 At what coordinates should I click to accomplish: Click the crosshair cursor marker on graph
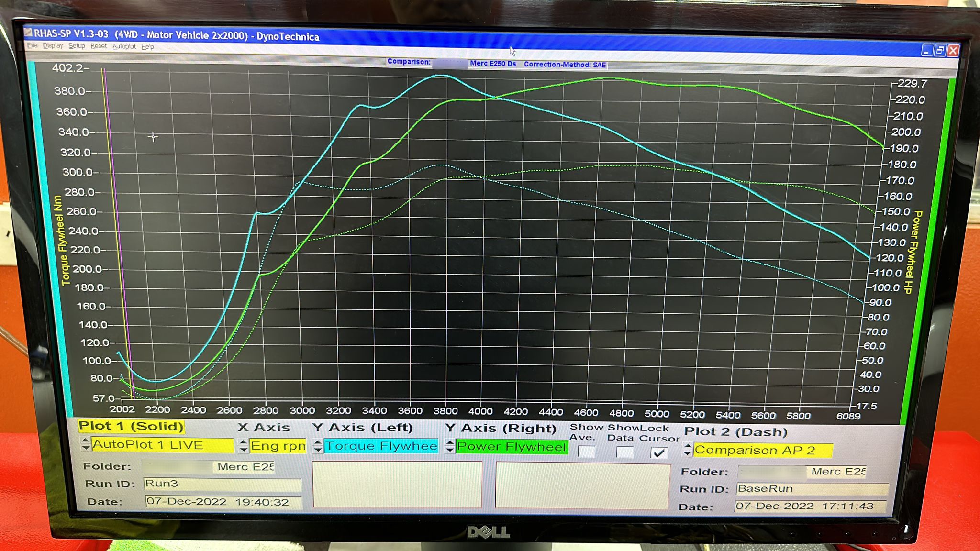coord(153,137)
